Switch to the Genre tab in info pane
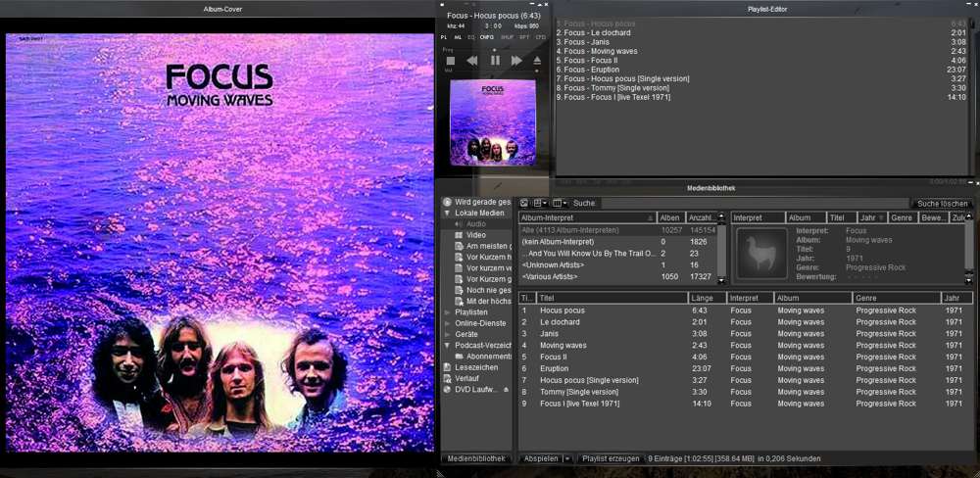 click(x=902, y=217)
